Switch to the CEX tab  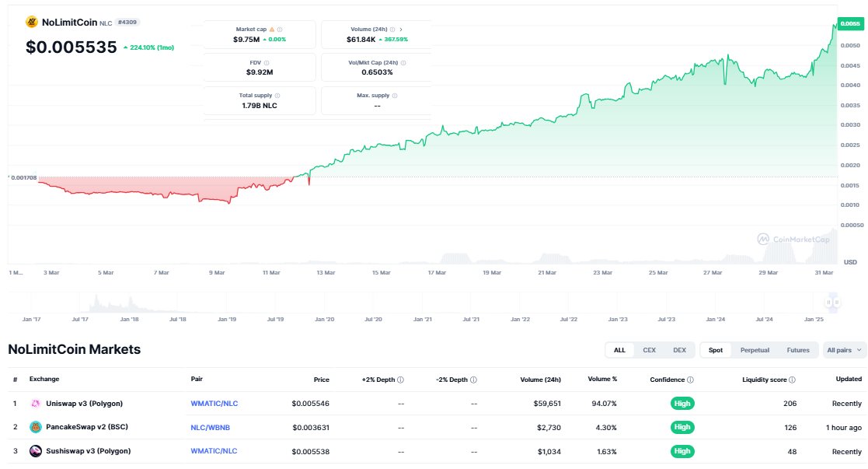pyautogui.click(x=650, y=350)
